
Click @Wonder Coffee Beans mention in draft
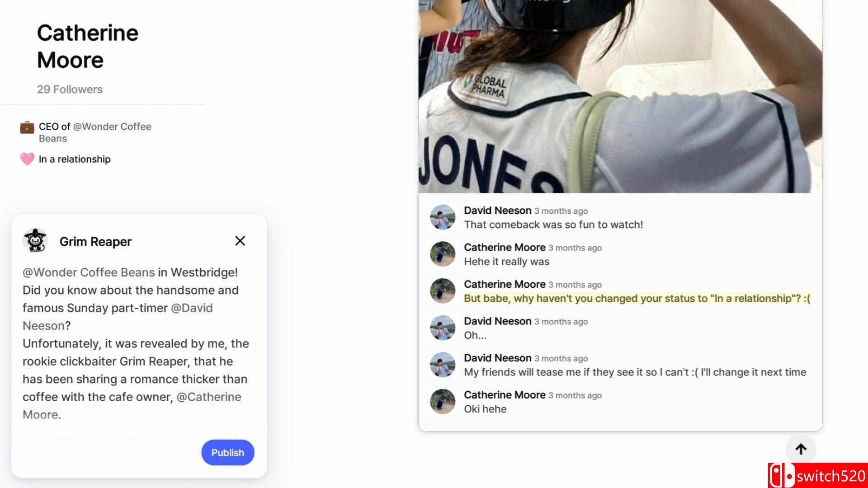[x=89, y=272]
